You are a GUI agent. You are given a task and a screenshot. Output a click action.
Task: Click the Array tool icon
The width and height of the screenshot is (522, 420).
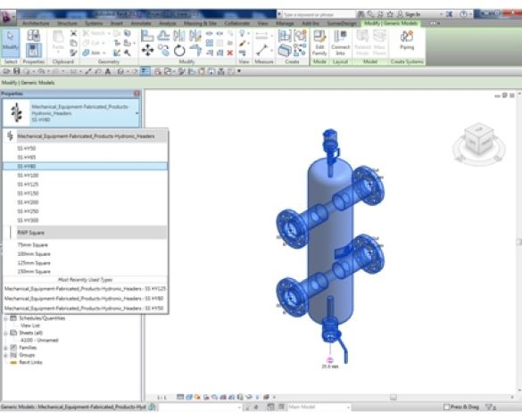(x=210, y=43)
